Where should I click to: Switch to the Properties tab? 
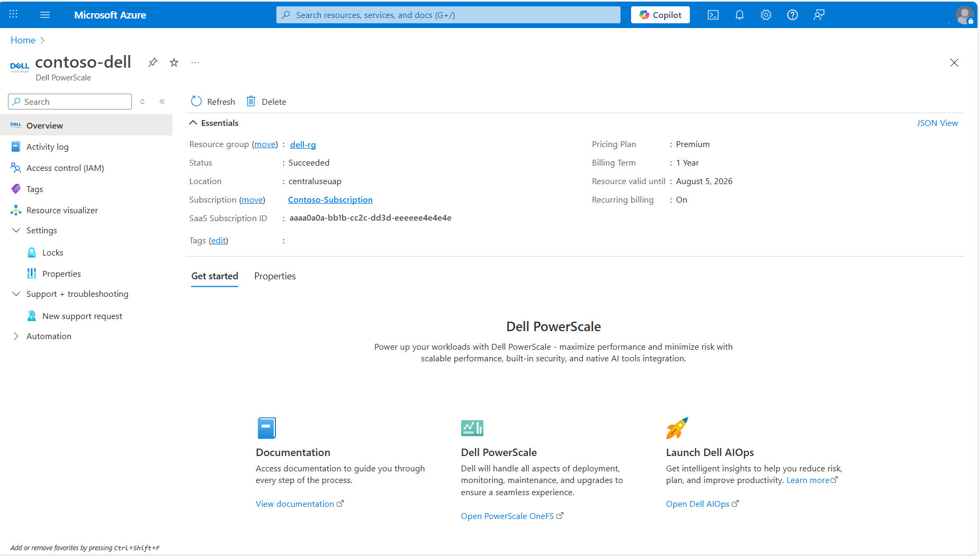coord(275,276)
